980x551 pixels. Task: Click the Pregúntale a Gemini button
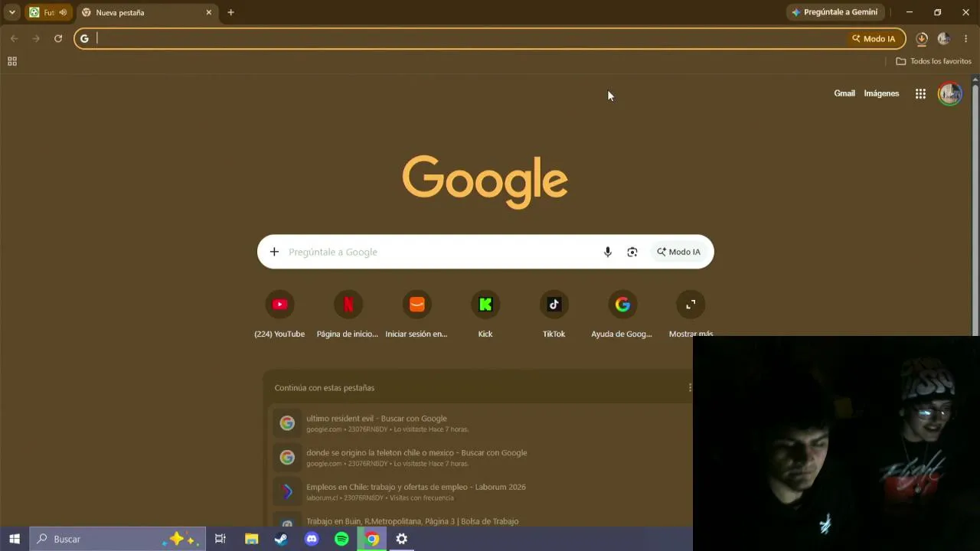click(x=835, y=12)
